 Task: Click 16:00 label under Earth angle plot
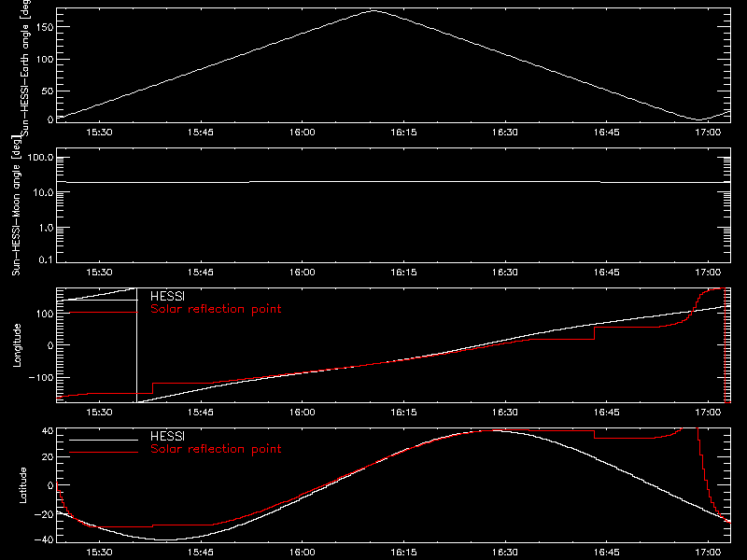point(302,133)
